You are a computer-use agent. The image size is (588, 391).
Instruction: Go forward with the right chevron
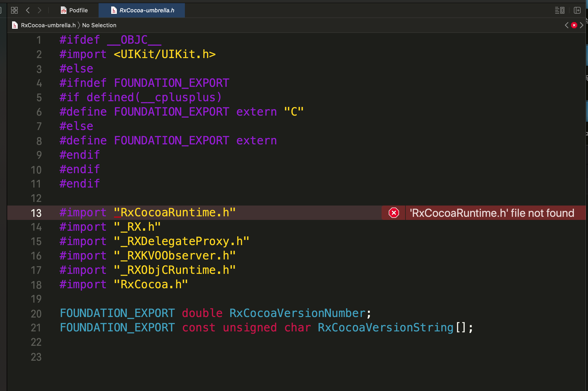tap(39, 10)
